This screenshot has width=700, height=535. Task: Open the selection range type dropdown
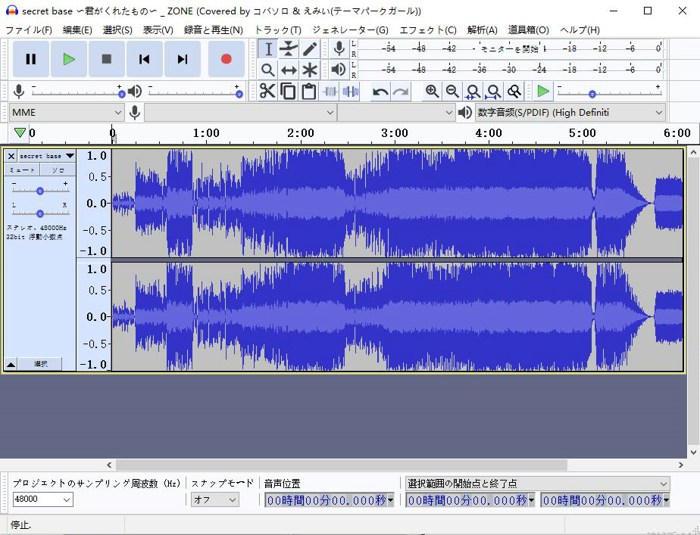(537, 484)
